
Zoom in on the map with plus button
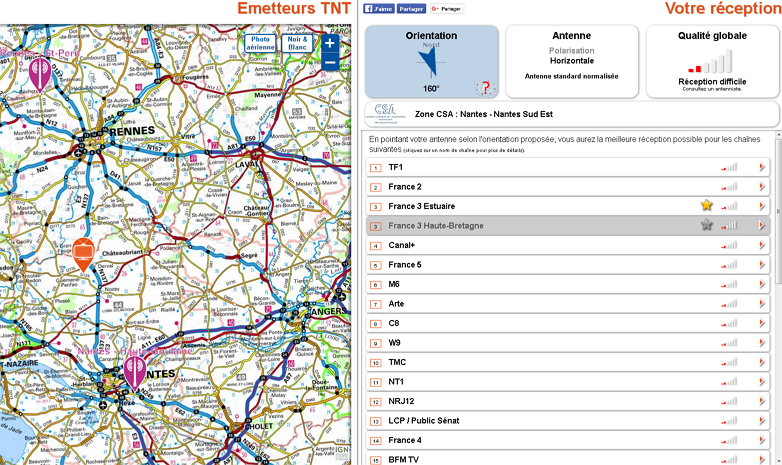pos(330,43)
